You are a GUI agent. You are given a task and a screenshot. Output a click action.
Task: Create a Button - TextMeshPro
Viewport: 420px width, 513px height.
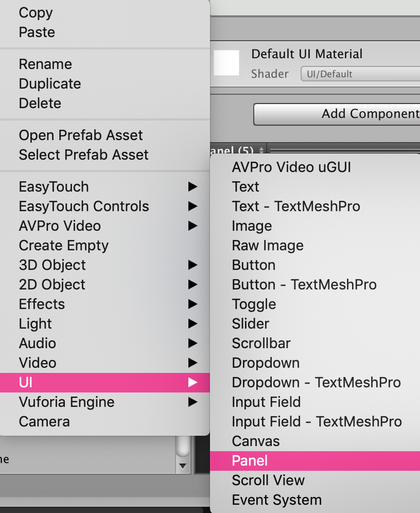click(304, 284)
